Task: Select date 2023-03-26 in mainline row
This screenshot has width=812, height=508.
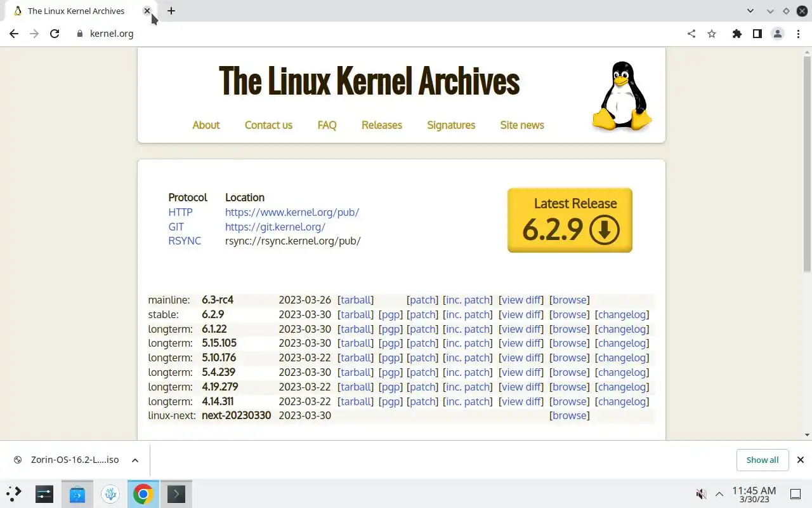Action: (x=305, y=300)
